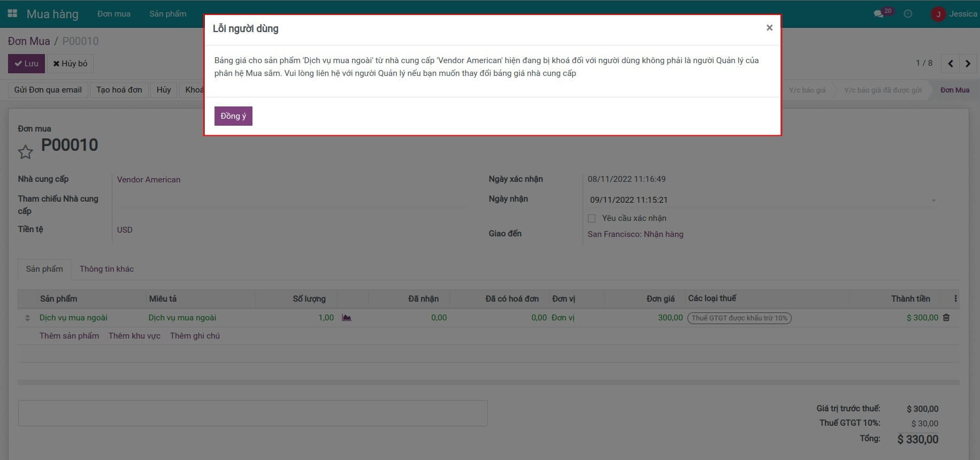This screenshot has height=460, width=980.
Task: Open column options kebab menu in table
Action: pyautogui.click(x=955, y=298)
